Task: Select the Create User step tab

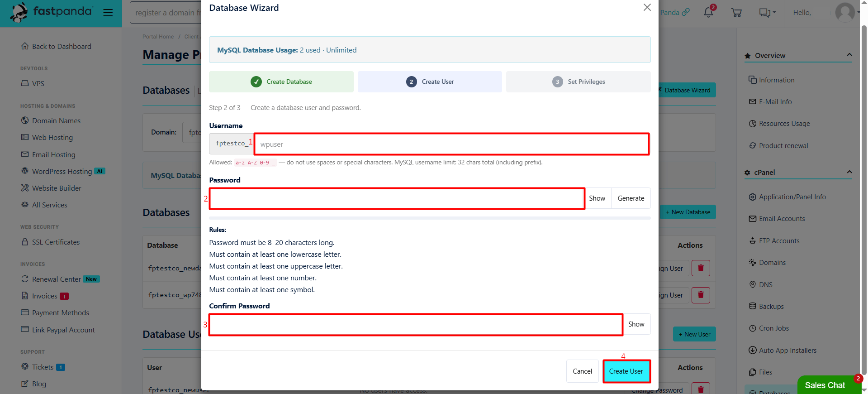Action: (x=430, y=82)
